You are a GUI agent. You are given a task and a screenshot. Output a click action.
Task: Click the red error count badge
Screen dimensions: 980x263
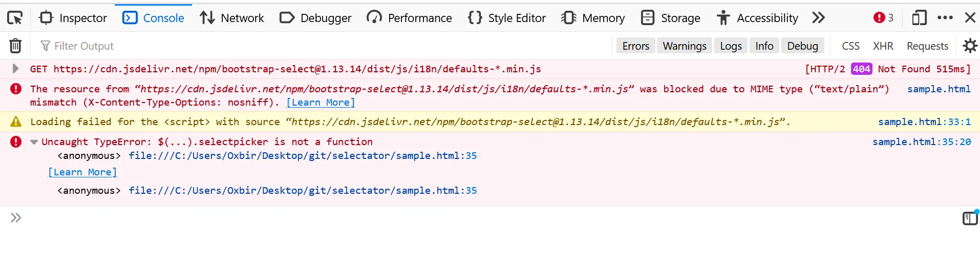883,18
